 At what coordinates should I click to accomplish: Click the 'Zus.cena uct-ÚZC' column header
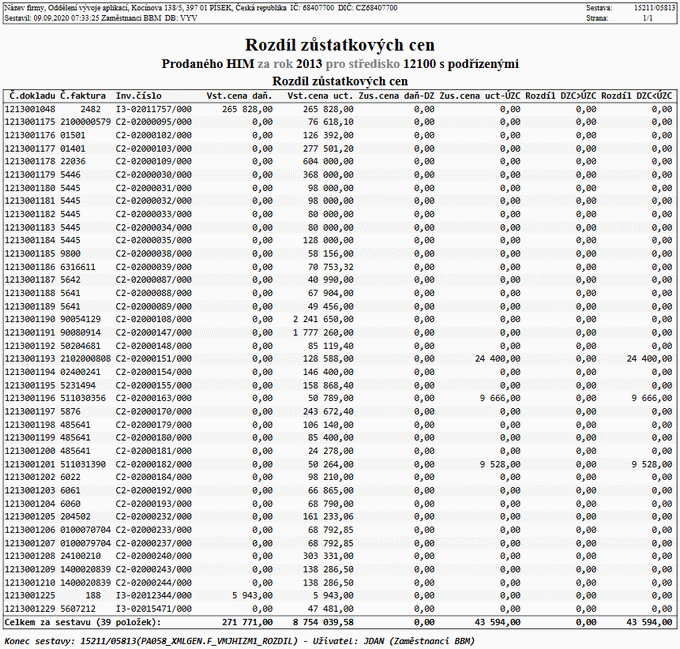480,96
